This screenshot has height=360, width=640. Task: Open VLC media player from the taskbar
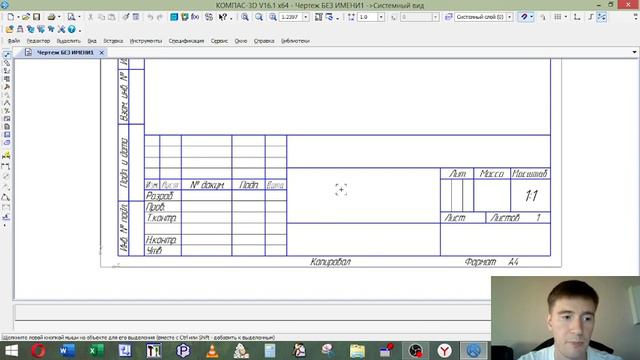pyautogui.click(x=212, y=351)
